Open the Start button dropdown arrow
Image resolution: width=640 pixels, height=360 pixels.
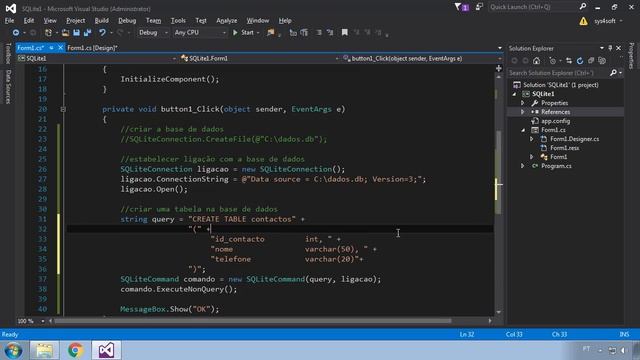click(258, 33)
